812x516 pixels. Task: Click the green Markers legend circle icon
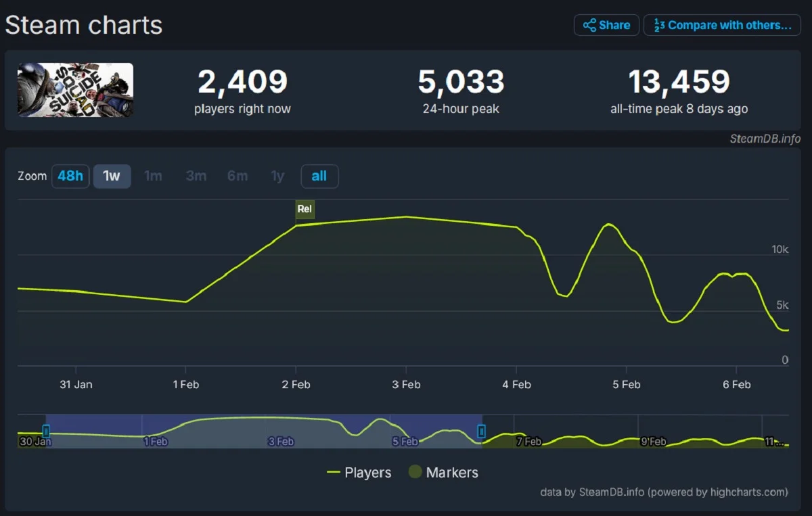click(415, 473)
